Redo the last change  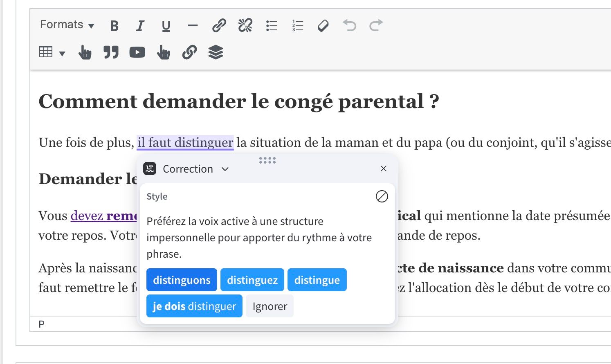375,25
